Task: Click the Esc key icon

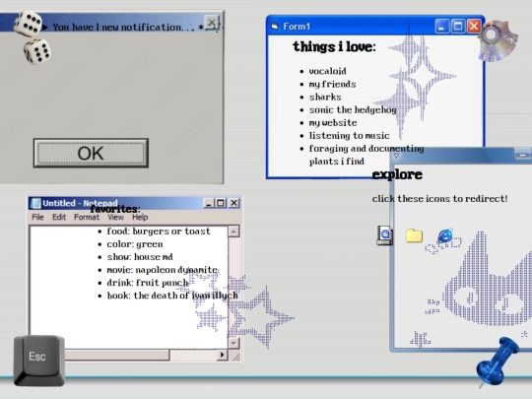Action: click(39, 361)
